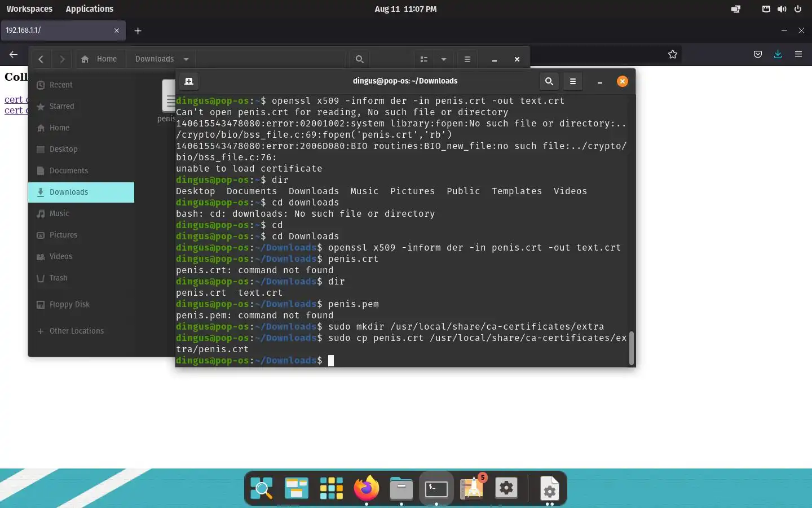Click the new terminal tab icon
Viewport: 812px width, 508px height.
click(189, 81)
